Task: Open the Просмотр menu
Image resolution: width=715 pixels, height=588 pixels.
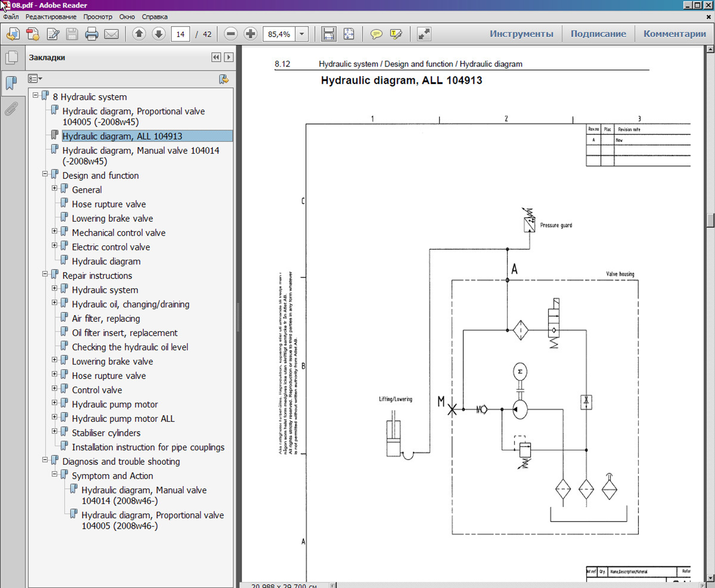Action: click(x=97, y=17)
